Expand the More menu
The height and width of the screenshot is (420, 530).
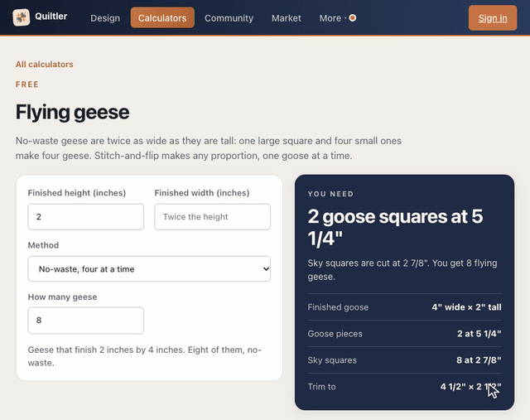[x=330, y=18]
